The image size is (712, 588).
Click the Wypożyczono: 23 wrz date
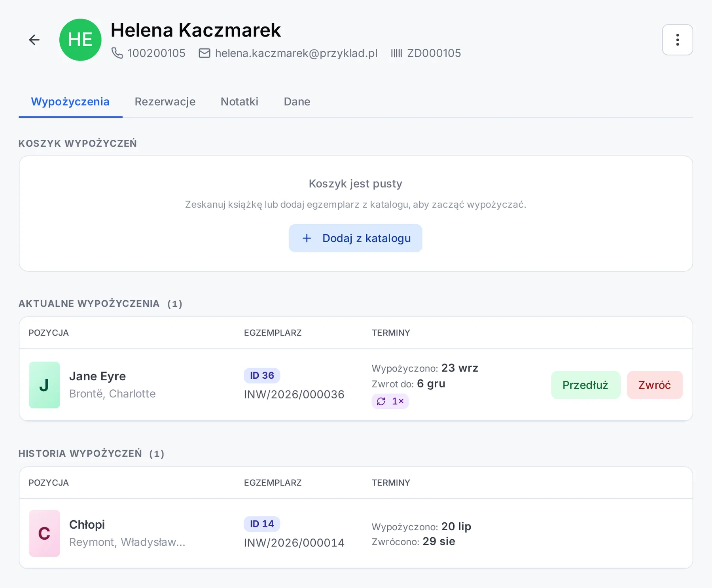click(425, 368)
